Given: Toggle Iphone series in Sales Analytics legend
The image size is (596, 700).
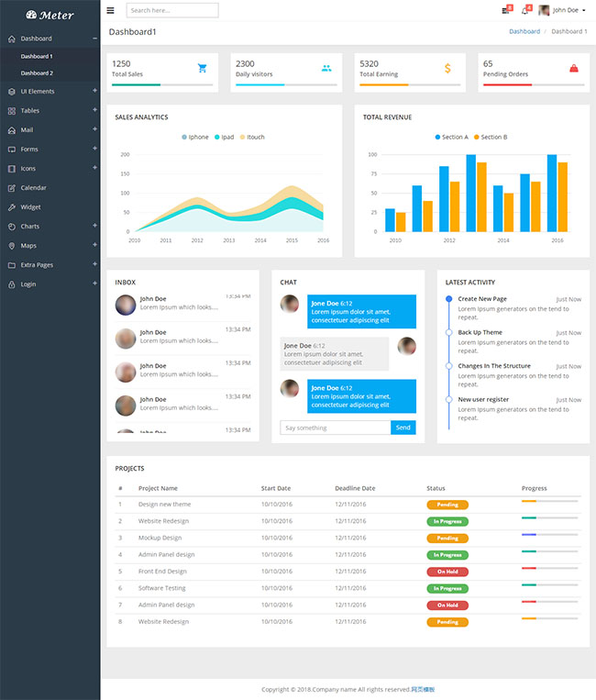Looking at the screenshot, I should pyautogui.click(x=194, y=137).
